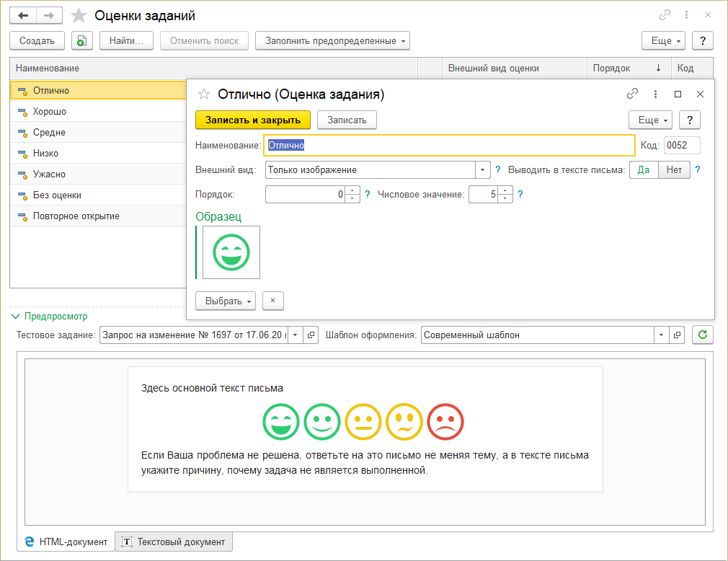Copy link icon in Отлично dialog
Viewport: 728px width, 561px height.
click(x=632, y=94)
